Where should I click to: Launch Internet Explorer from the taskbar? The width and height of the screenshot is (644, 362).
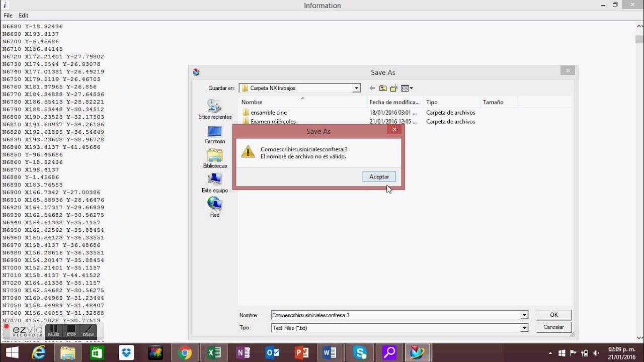pos(39,353)
